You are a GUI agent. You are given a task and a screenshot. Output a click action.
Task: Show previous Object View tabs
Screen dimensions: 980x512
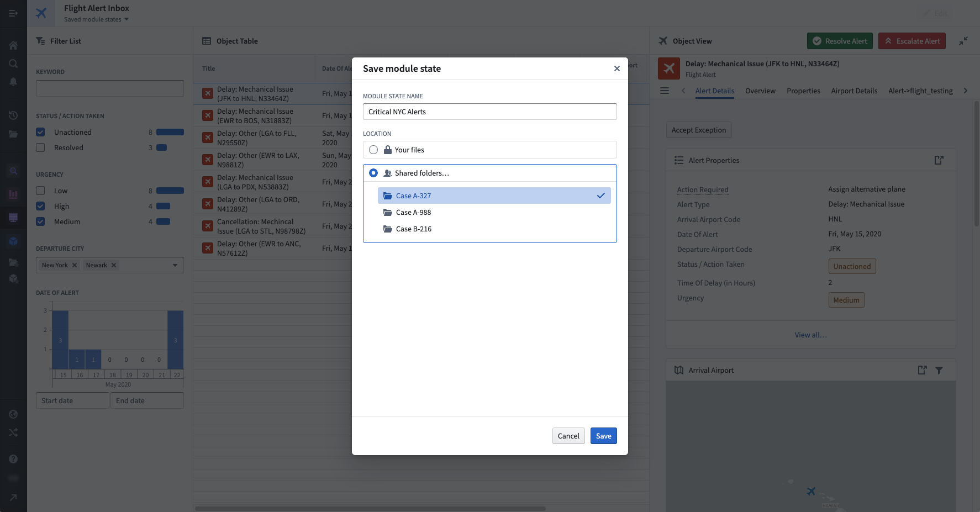click(683, 91)
